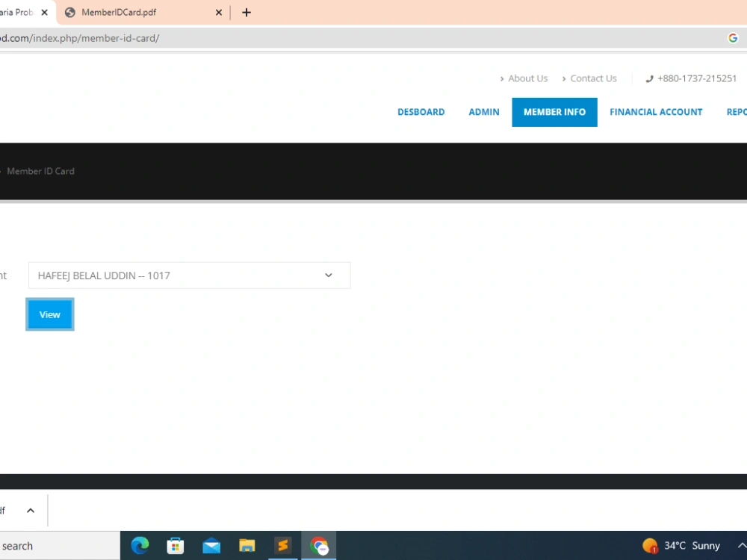
Task: Click the address bar URL
Action: pyautogui.click(x=80, y=38)
